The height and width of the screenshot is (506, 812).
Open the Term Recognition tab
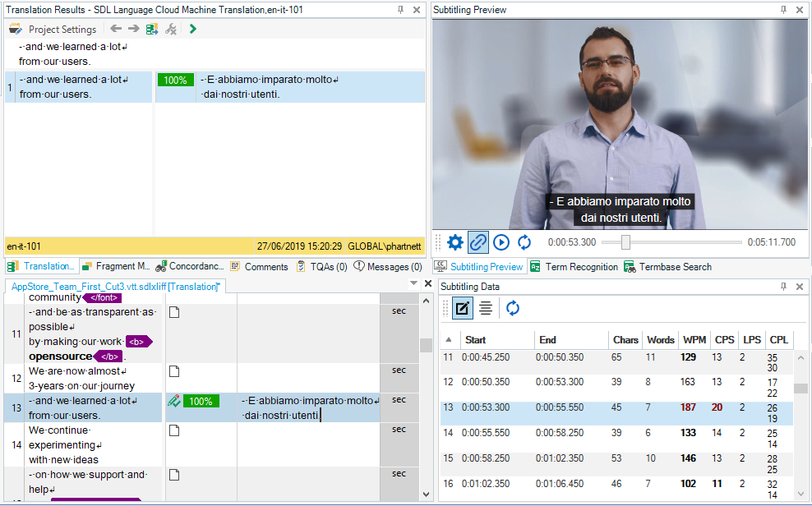(x=574, y=266)
